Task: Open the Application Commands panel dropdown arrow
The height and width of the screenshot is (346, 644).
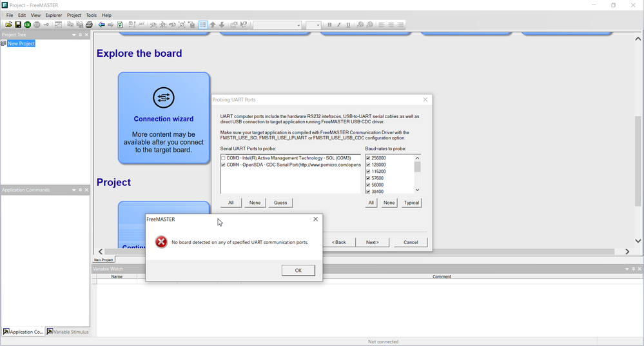Action: click(74, 190)
